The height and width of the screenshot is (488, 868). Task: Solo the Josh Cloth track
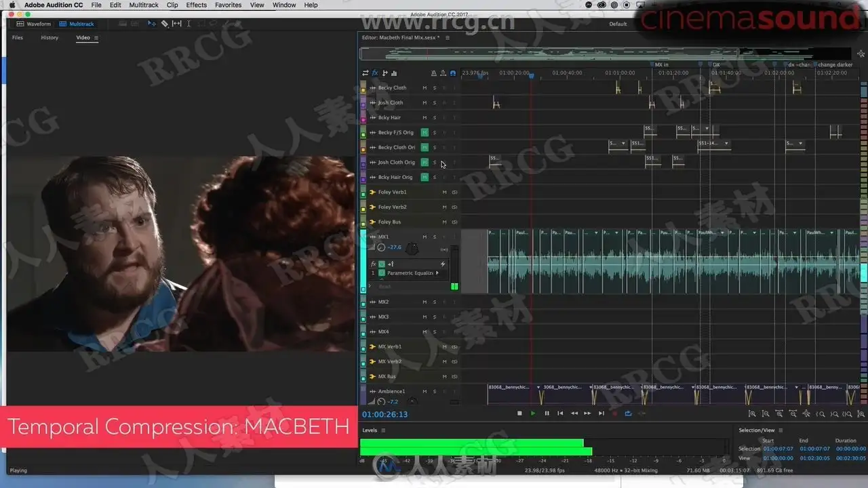(x=435, y=103)
